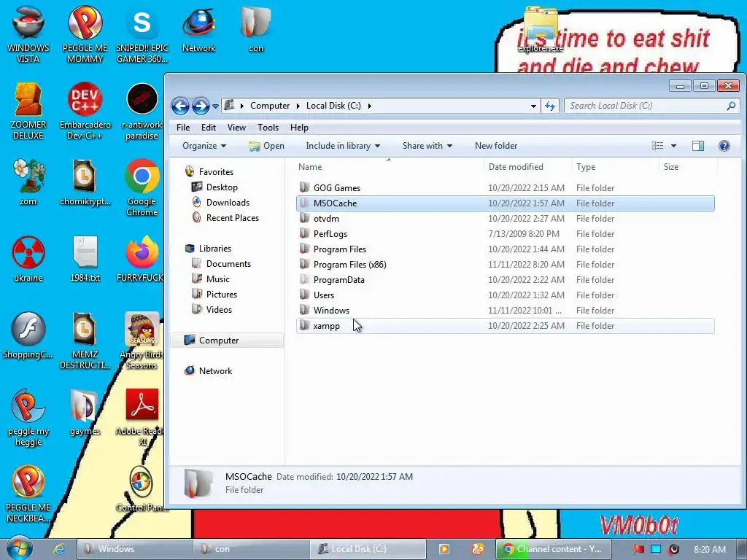Open the Organize dropdown menu

coord(204,146)
